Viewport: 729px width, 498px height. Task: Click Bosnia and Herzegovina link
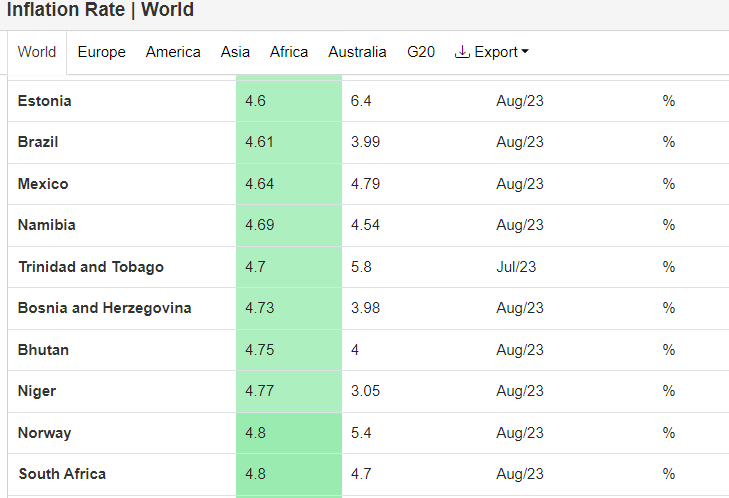click(x=105, y=308)
